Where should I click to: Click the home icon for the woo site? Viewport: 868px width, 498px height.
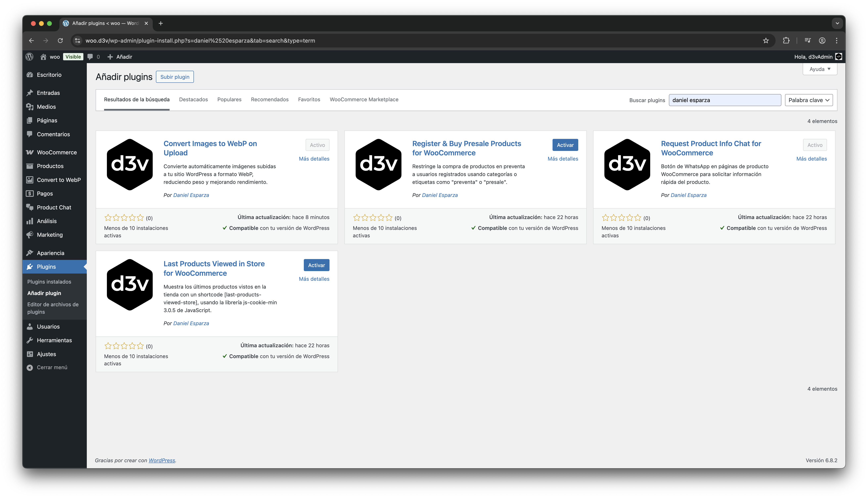coord(43,57)
